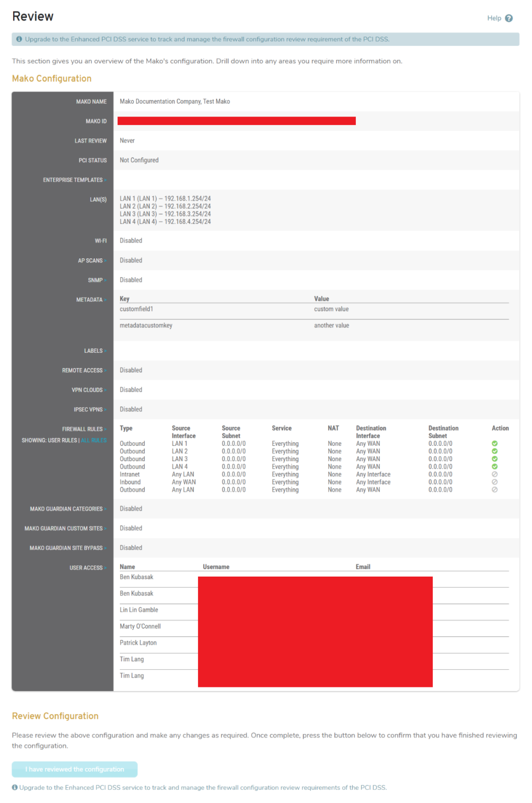Expand the Enterprise Templates section
This screenshot has height=803, width=532.
[74, 179]
